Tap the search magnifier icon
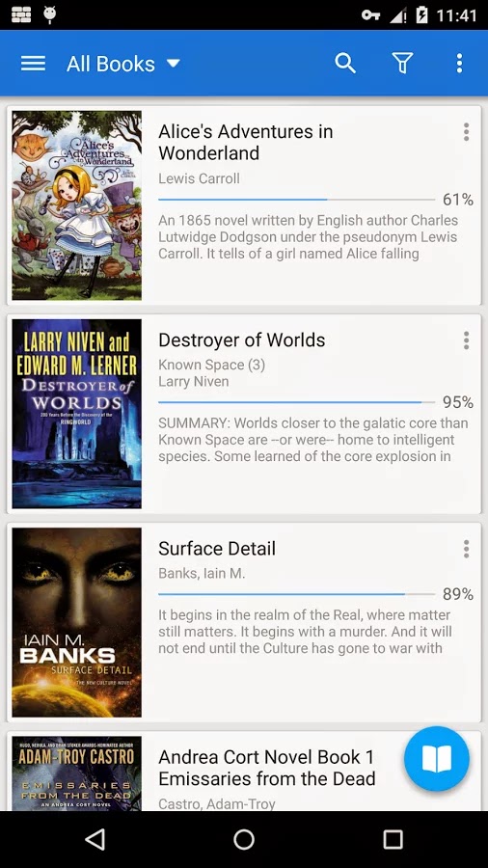The width and height of the screenshot is (488, 868). tap(345, 64)
